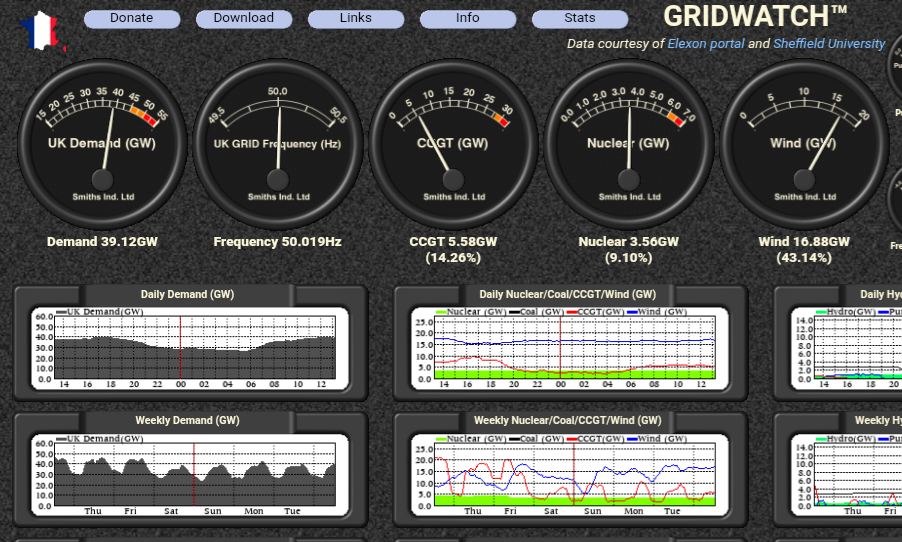Follow the Sheffield University link
Screen dimensions: 902x542
(829, 44)
